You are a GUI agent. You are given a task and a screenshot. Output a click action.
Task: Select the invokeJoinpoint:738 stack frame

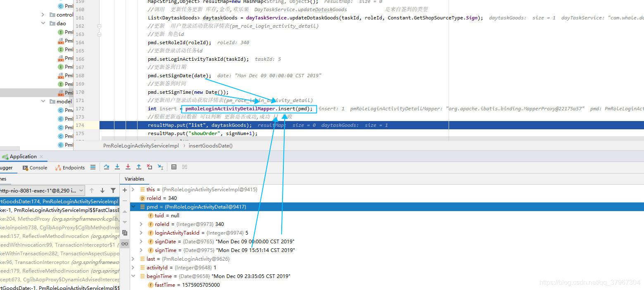tap(59, 227)
